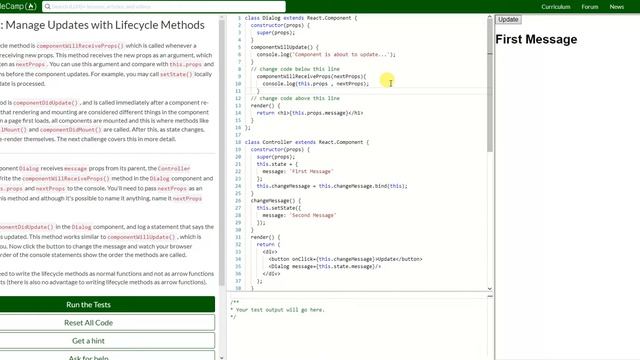Click line 5 componentWillUpdate() method
Image resolution: width=640 pixels, height=360 pixels.
(284, 47)
